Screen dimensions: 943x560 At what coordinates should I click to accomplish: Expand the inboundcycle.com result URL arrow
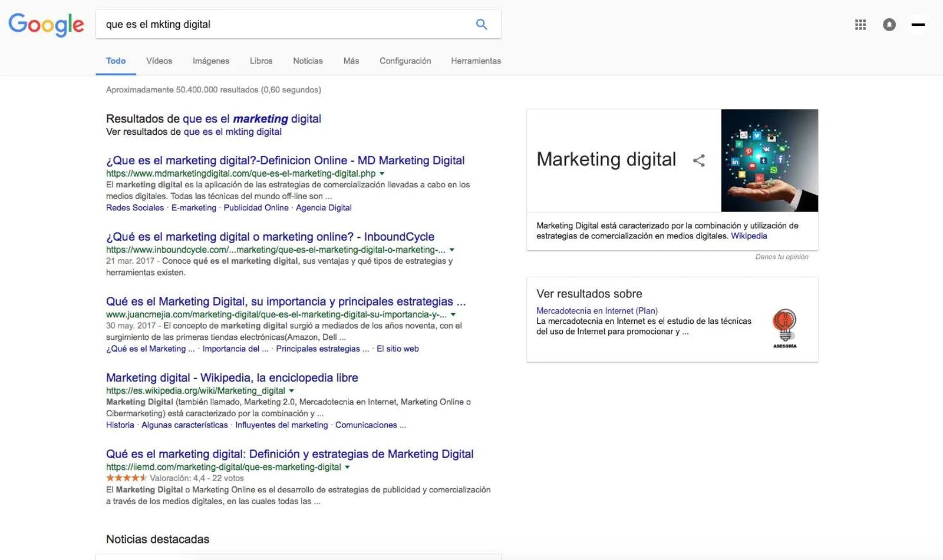(x=452, y=250)
